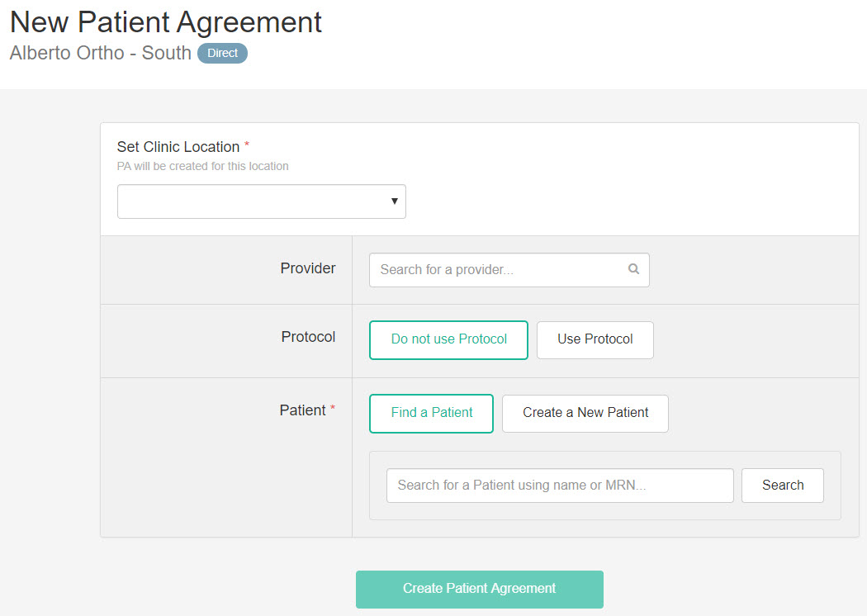
Task: Focus the patient name or MRN search box
Action: point(559,486)
